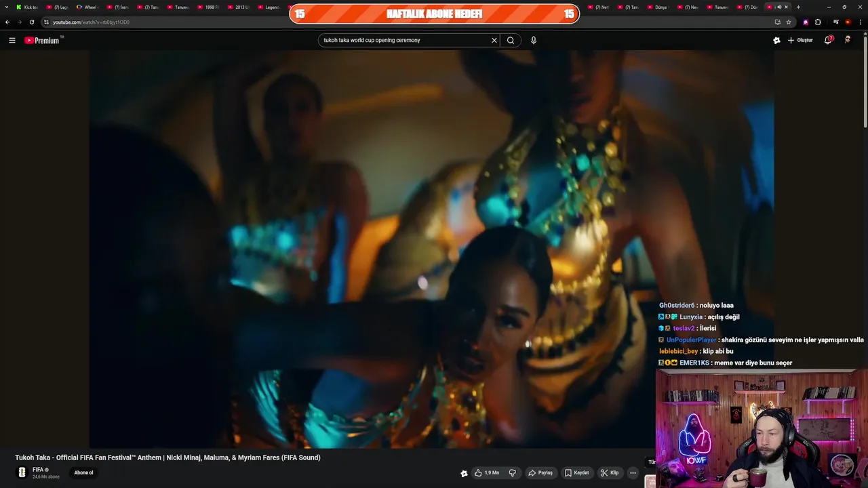Switch to the Kick tab
The height and width of the screenshot is (488, 868).
[x=27, y=7]
